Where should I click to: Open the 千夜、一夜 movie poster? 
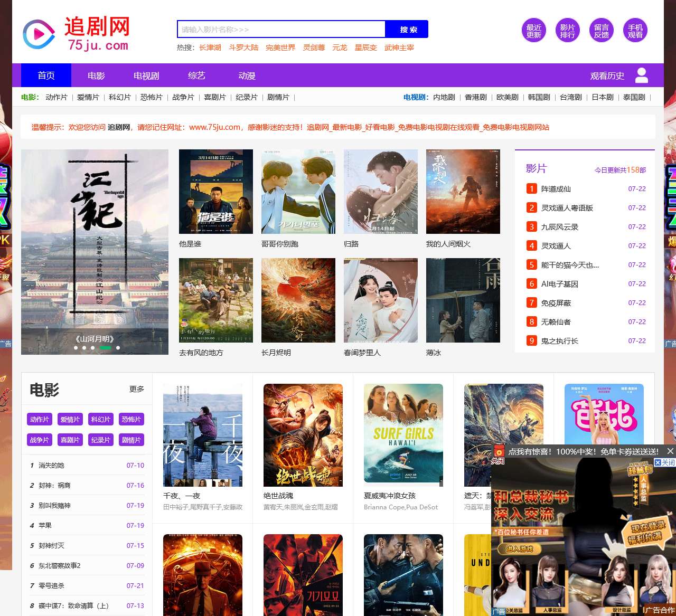(x=203, y=435)
